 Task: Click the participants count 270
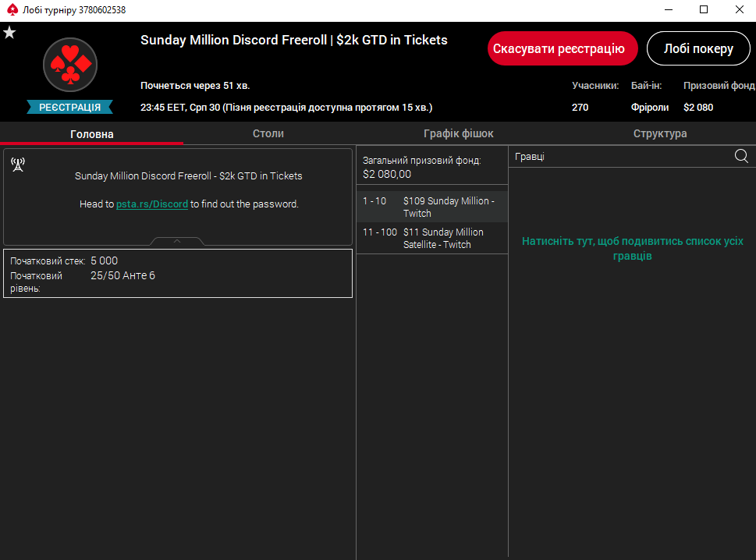pyautogui.click(x=580, y=108)
